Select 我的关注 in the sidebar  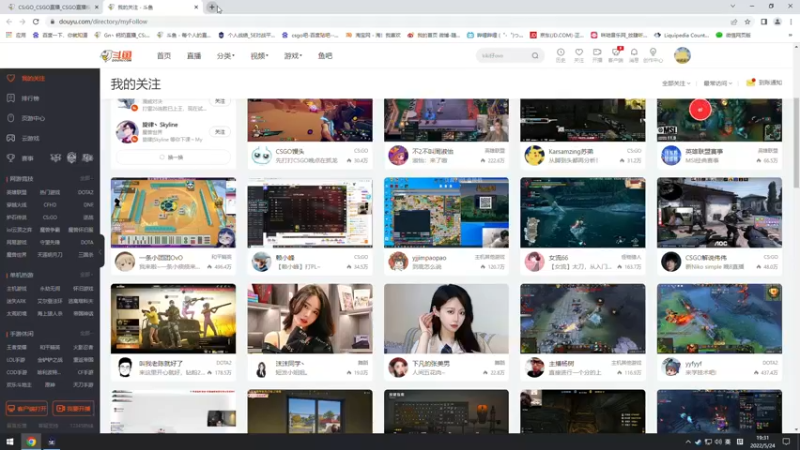point(33,79)
